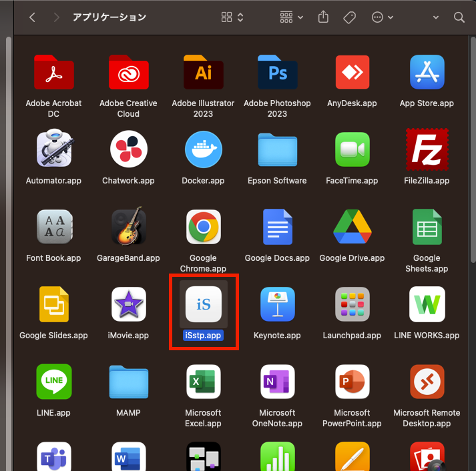
Task: Select the Microsoft OneNote.app icon
Action: click(x=278, y=381)
